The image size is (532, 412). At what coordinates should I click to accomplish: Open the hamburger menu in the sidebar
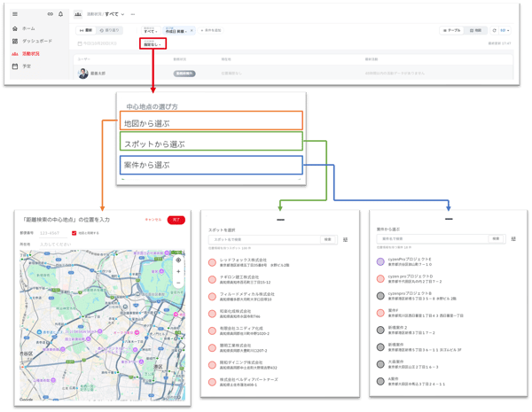(15, 14)
